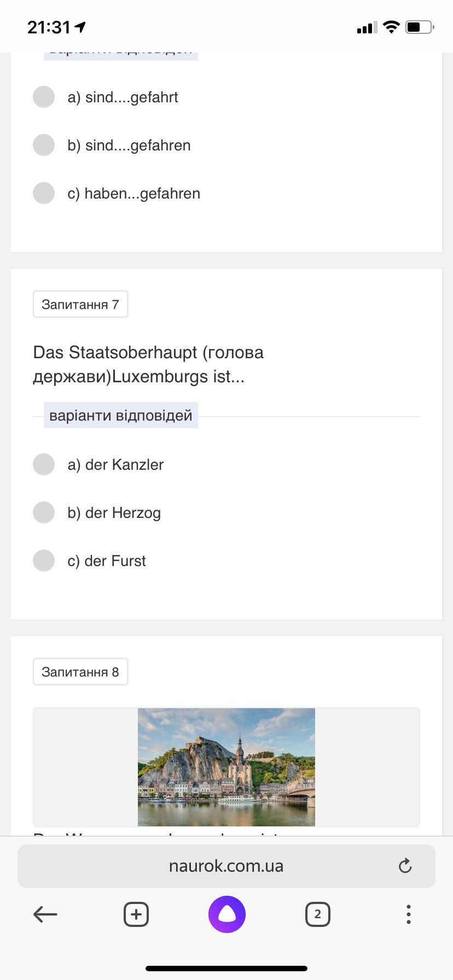The image size is (453, 980).
Task: Open the three-dot browser menu
Action: pyautogui.click(x=408, y=914)
